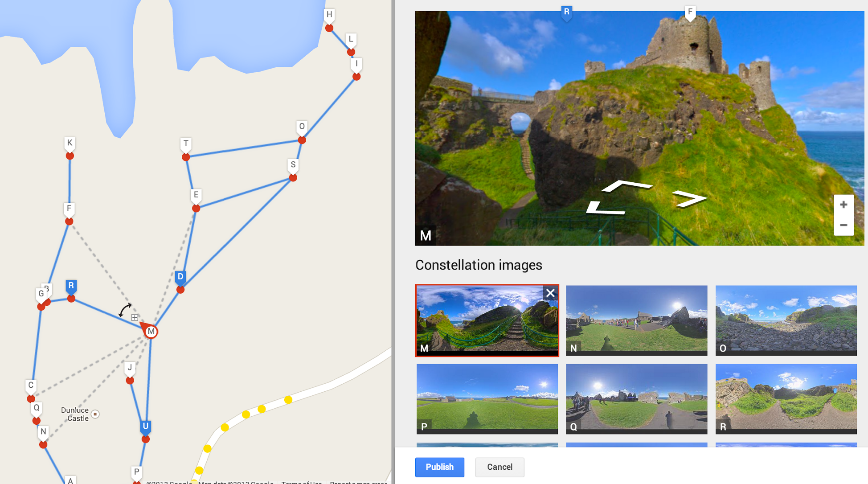Click the F marker above panorama
The width and height of the screenshot is (868, 484).
click(690, 12)
